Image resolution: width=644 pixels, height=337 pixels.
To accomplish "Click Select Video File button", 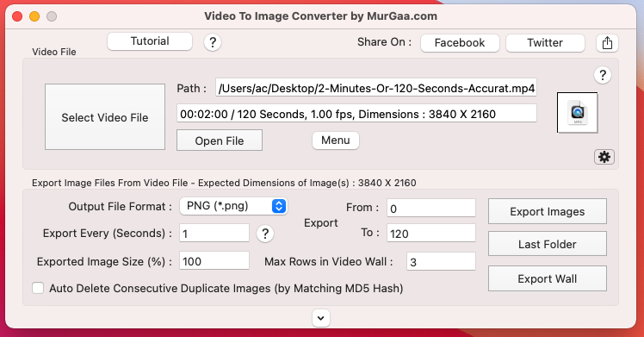I will tap(105, 117).
